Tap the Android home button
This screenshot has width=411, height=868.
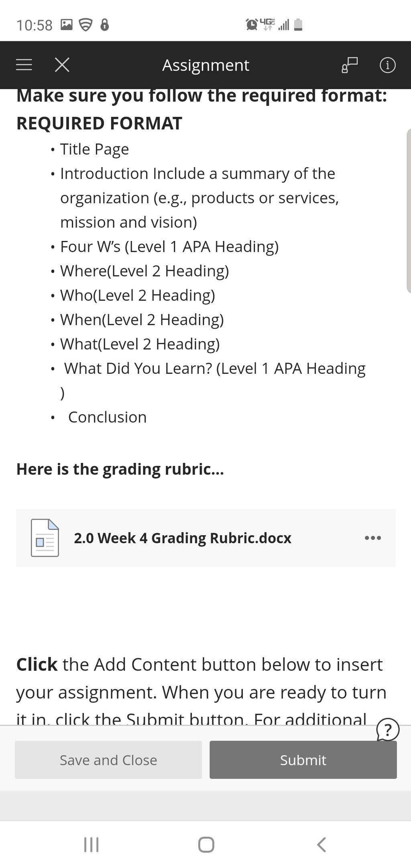pos(206,844)
